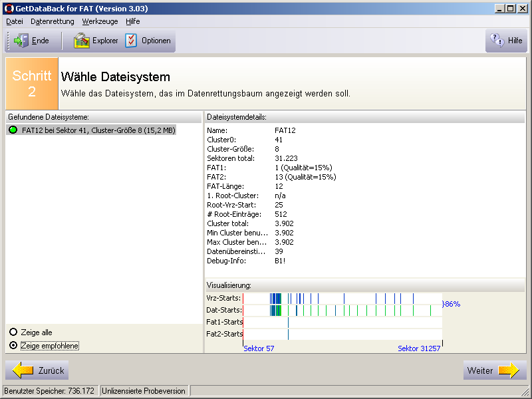Click the '# Root-Einträge:' value 512

tap(281, 214)
